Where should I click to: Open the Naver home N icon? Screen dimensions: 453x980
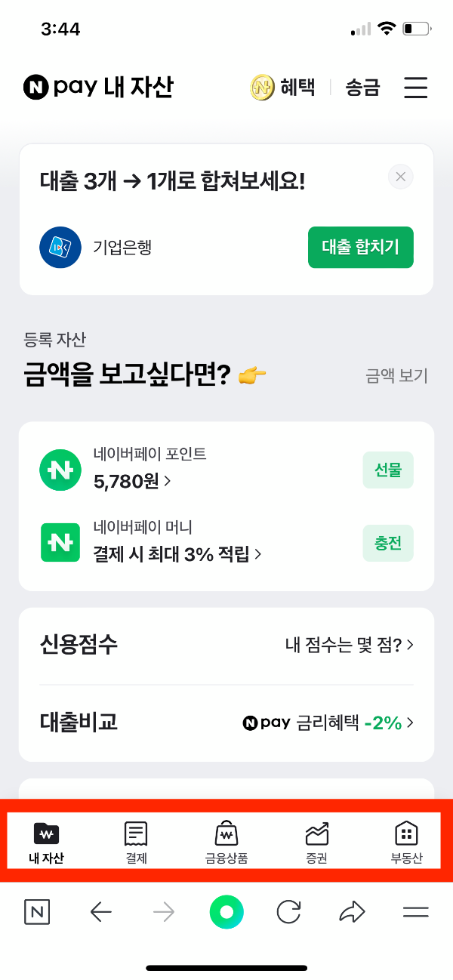[37, 911]
